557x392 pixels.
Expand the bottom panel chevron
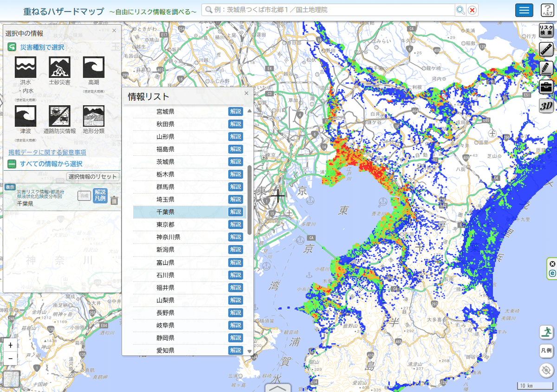[278, 388]
